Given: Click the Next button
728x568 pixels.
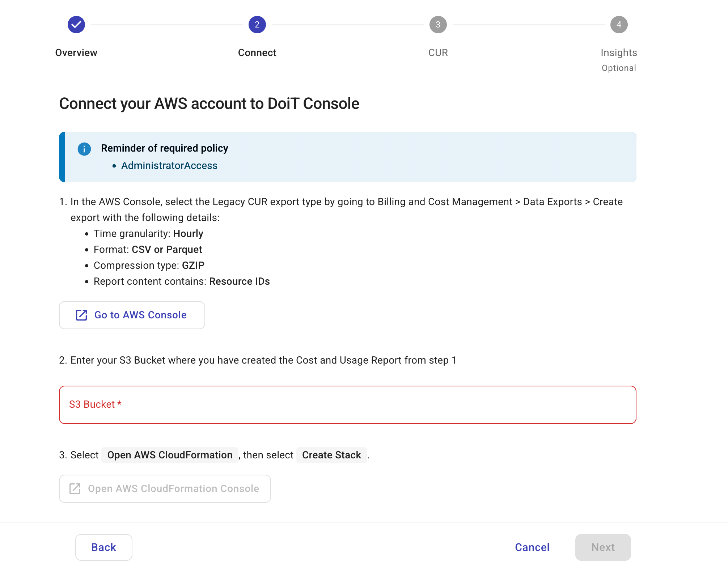Looking at the screenshot, I should (x=602, y=547).
